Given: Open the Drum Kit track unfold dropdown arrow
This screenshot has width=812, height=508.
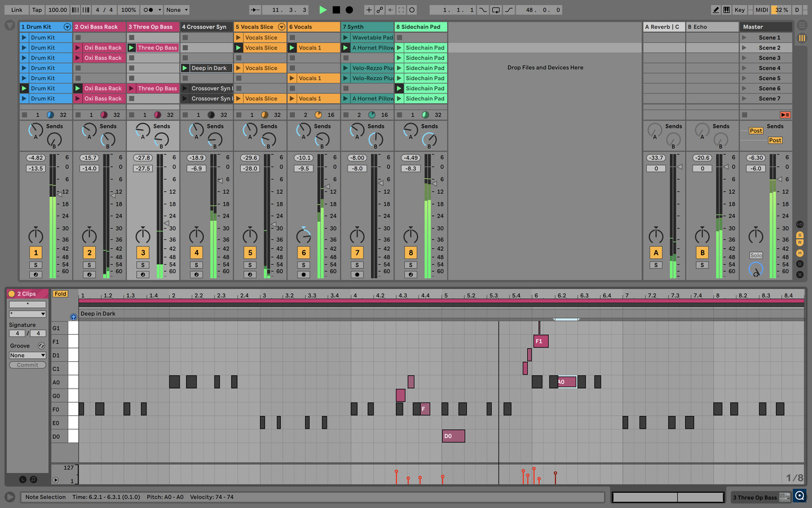Looking at the screenshot, I should [x=67, y=27].
